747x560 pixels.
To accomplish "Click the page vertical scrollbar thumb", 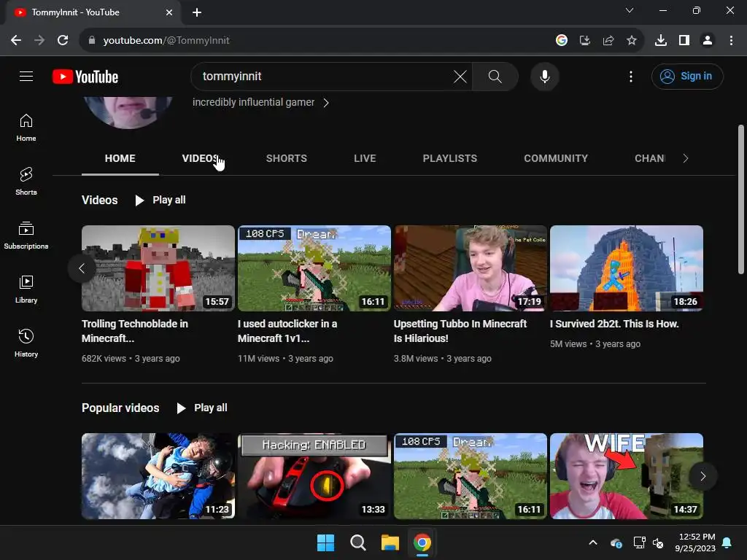I will pyautogui.click(x=741, y=199).
